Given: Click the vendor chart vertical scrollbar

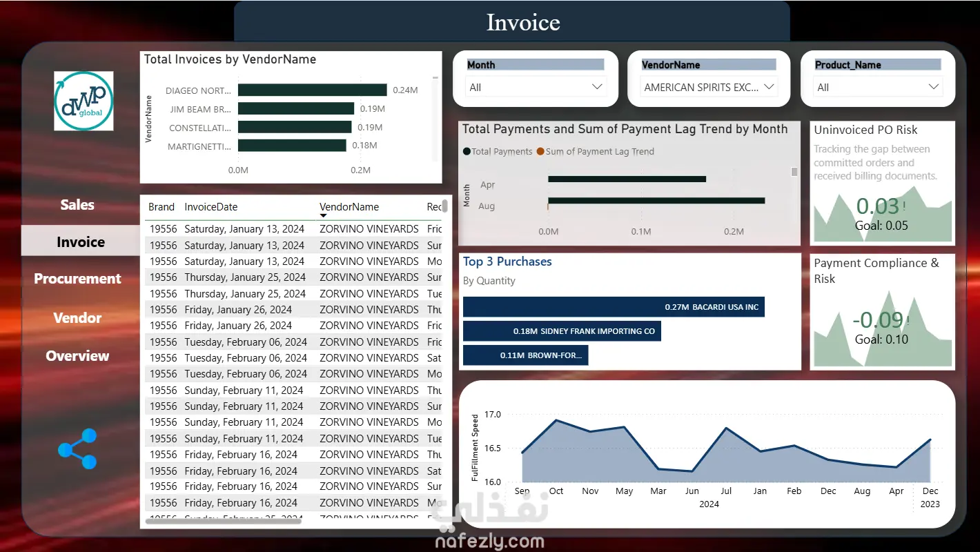Looking at the screenshot, I should pos(435,117).
